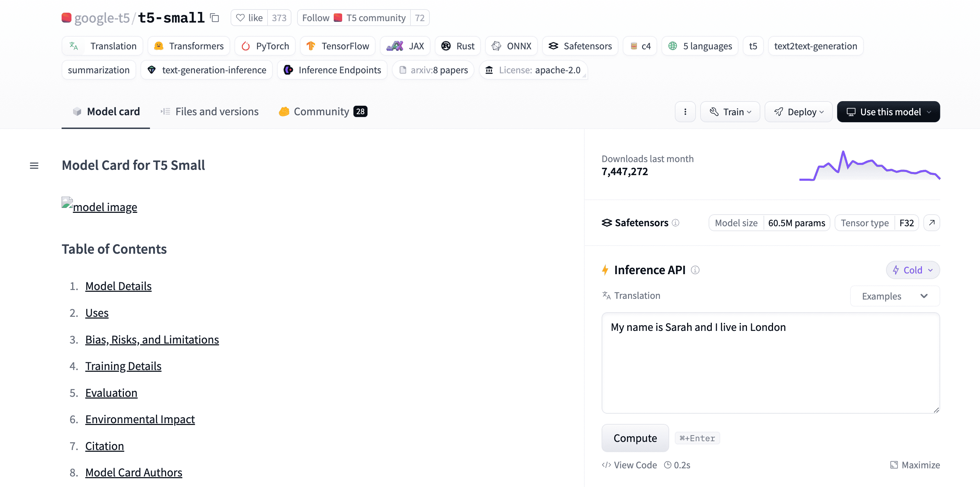Click Safetensors info icon

[x=675, y=223]
